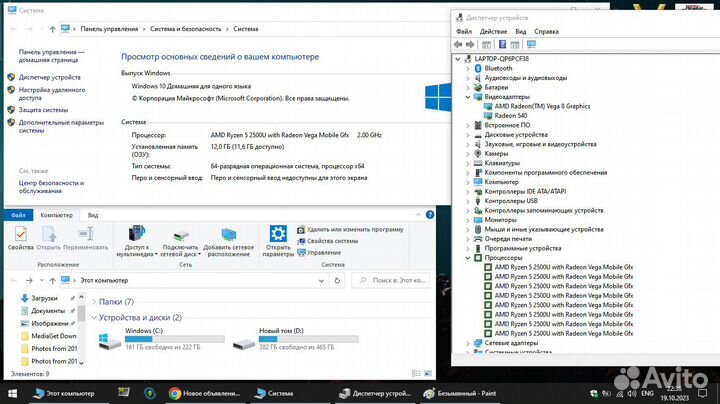The image size is (720, 404).
Task: Click Центр безопасности и обслуживания link
Action: (x=51, y=187)
